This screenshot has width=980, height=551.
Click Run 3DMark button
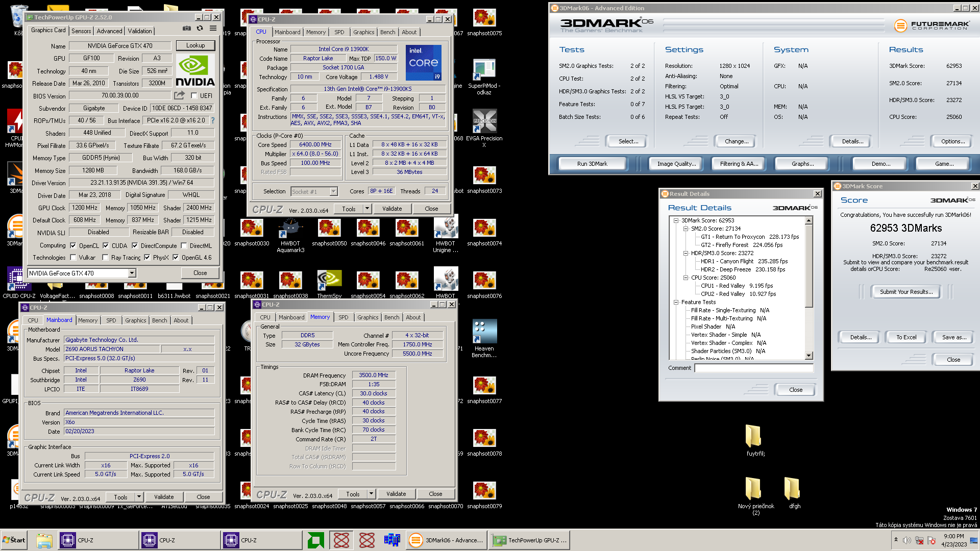tap(592, 164)
